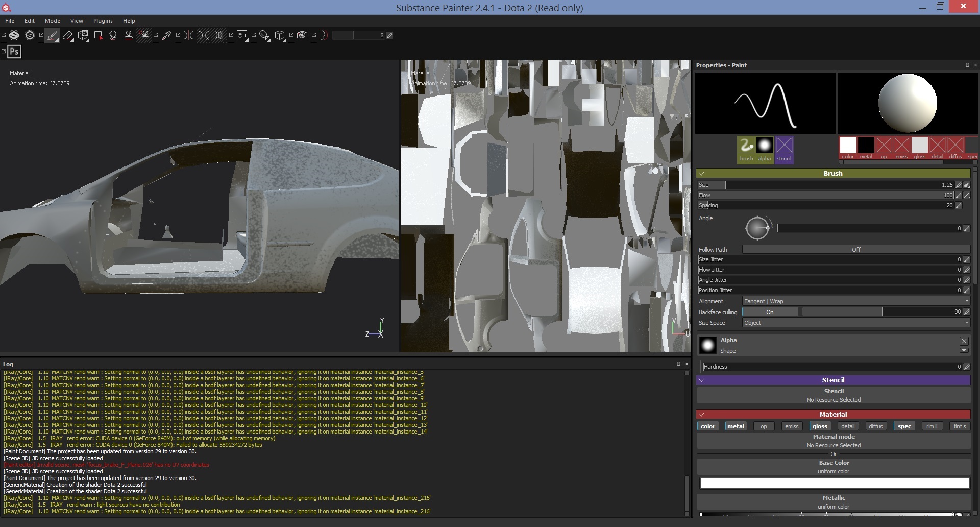Screen dimensions: 980x527
Task: Select the Smudge tool
Action: (x=113, y=35)
